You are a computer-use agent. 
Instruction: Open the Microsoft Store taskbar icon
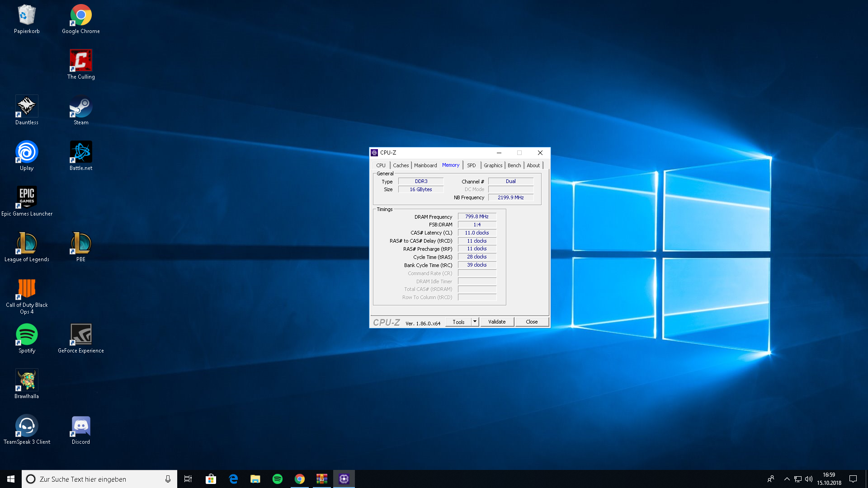pyautogui.click(x=211, y=479)
